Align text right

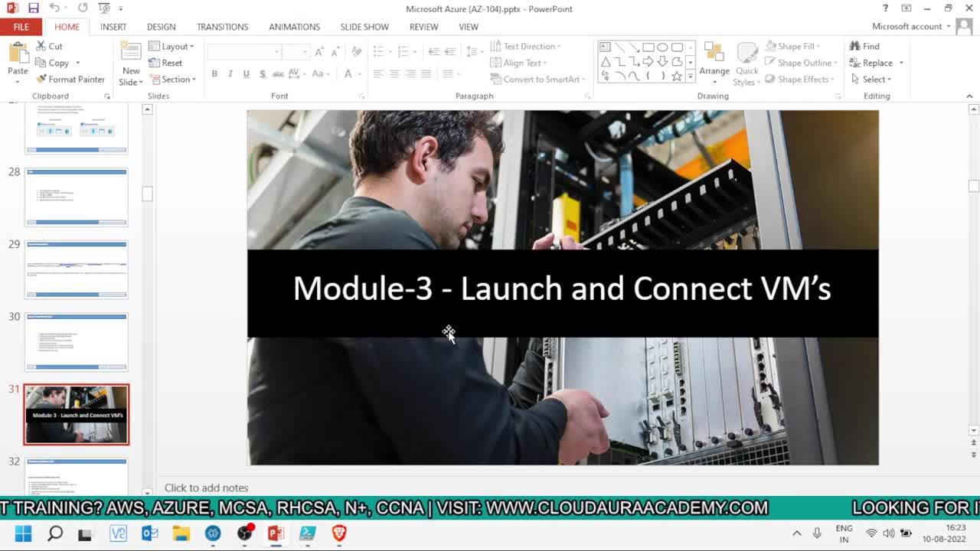click(410, 73)
